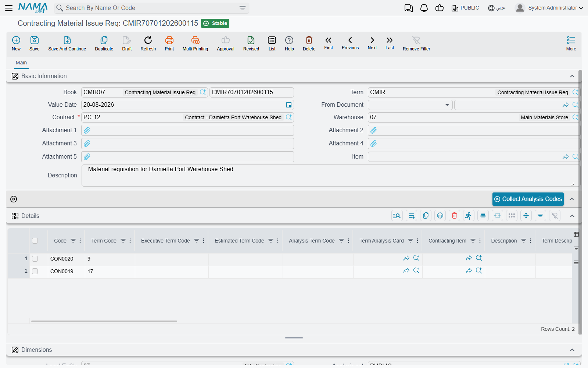The image size is (588, 368).
Task: Click the grid columns panel icon beside the table
Action: 576,234
